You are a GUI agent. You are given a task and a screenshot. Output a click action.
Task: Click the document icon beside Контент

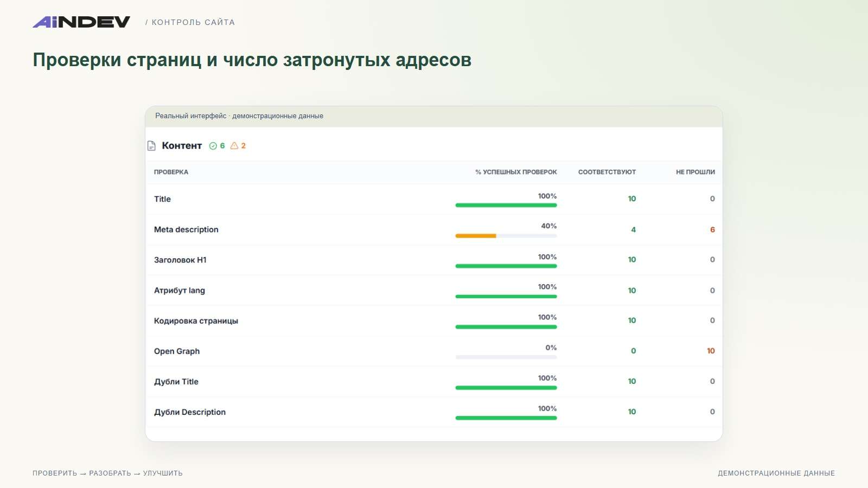152,146
